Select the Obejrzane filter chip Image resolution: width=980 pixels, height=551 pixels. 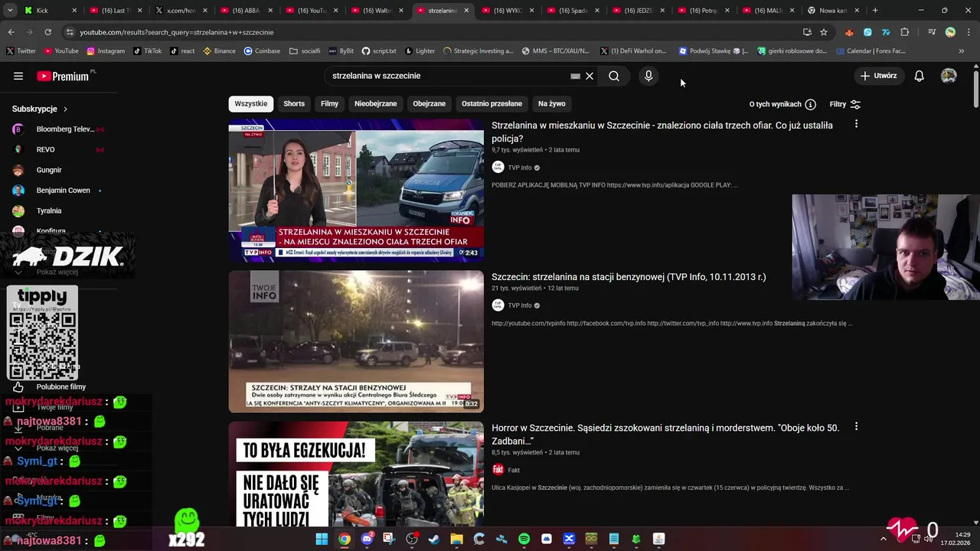point(429,104)
